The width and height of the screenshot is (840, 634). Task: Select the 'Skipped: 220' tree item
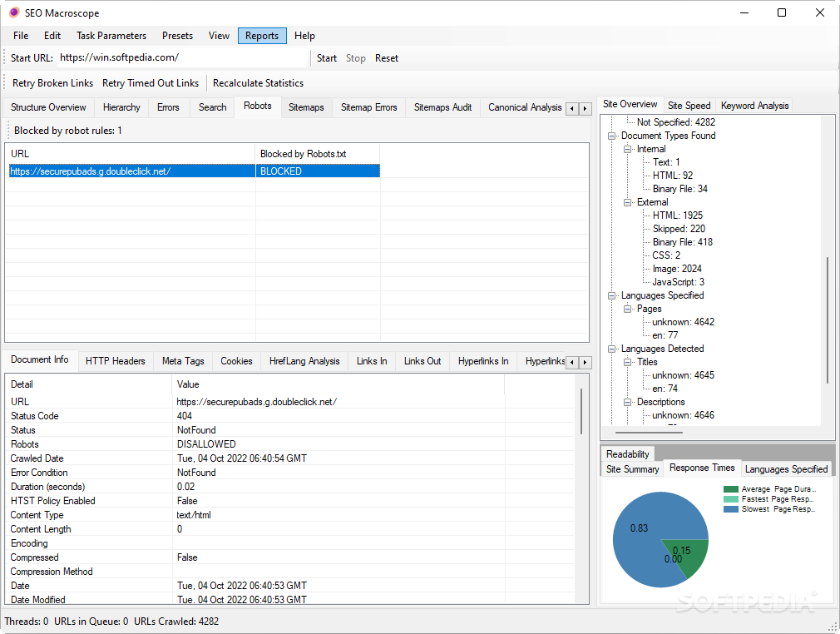[679, 229]
